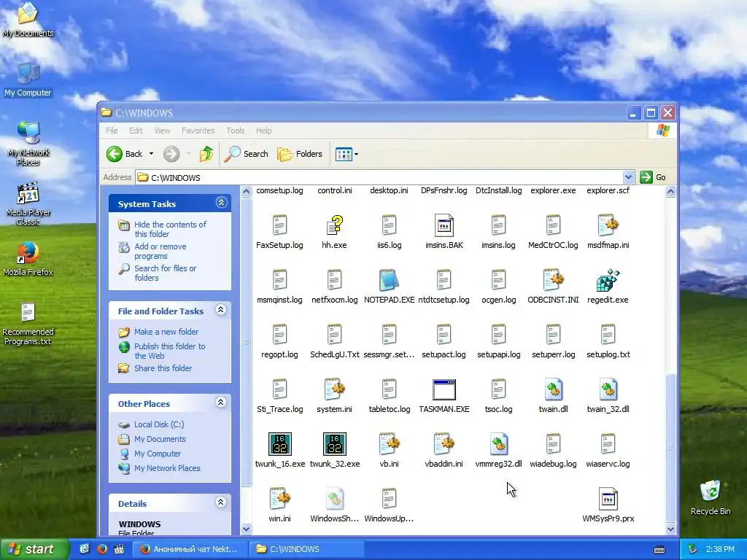Viewport: 747px width, 560px height.
Task: Select the WMSysPr9.prx file icon
Action: pyautogui.click(x=608, y=499)
